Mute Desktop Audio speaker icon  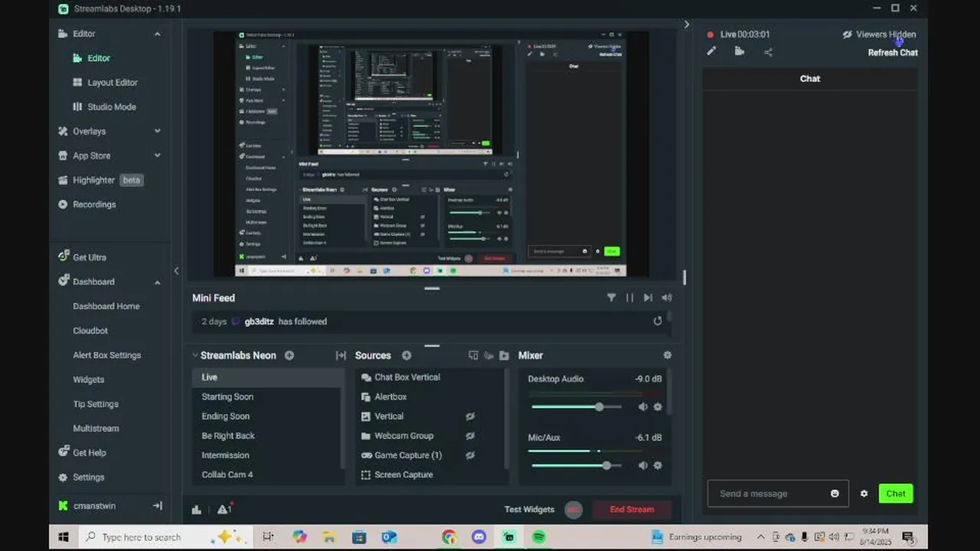point(643,407)
